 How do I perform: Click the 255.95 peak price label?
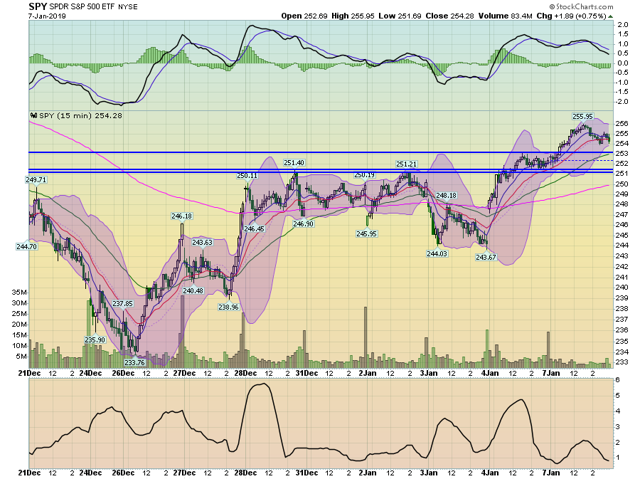[x=582, y=117]
